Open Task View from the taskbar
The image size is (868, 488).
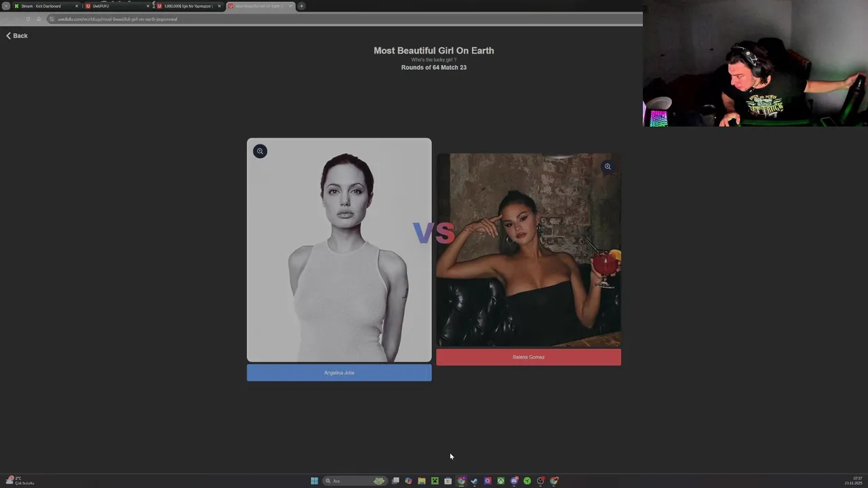coord(395,481)
